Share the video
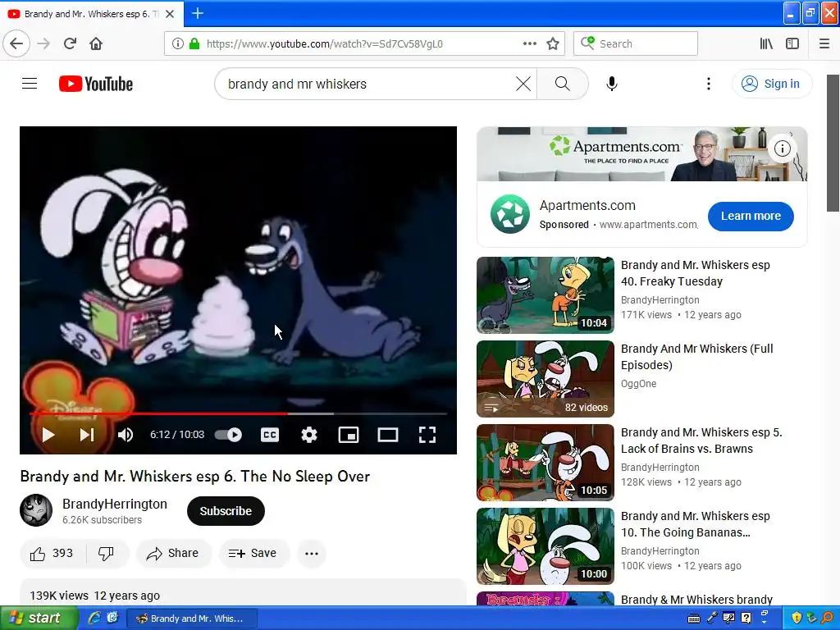 (174, 554)
